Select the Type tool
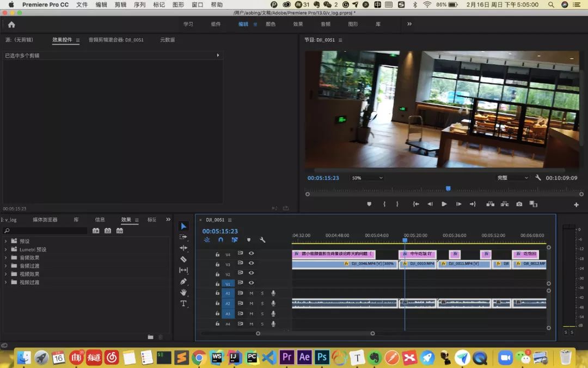This screenshot has height=368, width=588. click(x=183, y=303)
